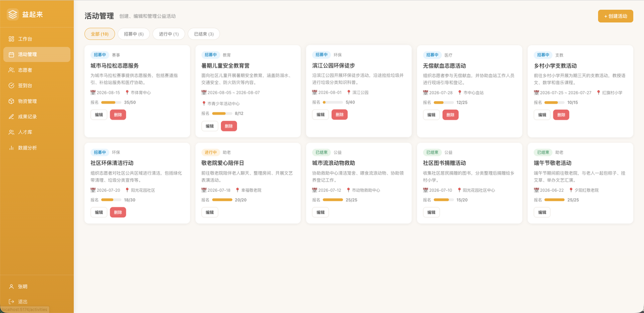Click calendar icon on 无偿献血志愿活动 card

pos(425,93)
